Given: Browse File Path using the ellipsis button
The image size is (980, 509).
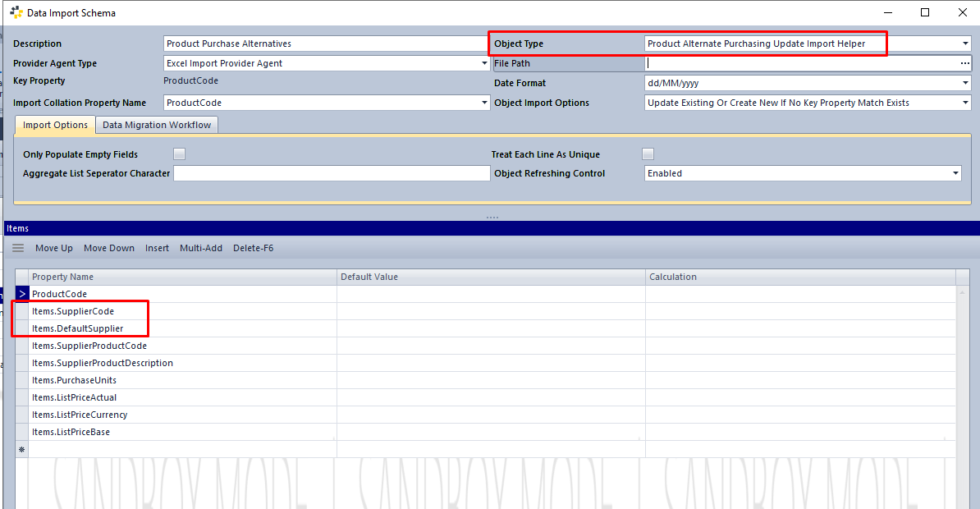Looking at the screenshot, I should tap(964, 63).
